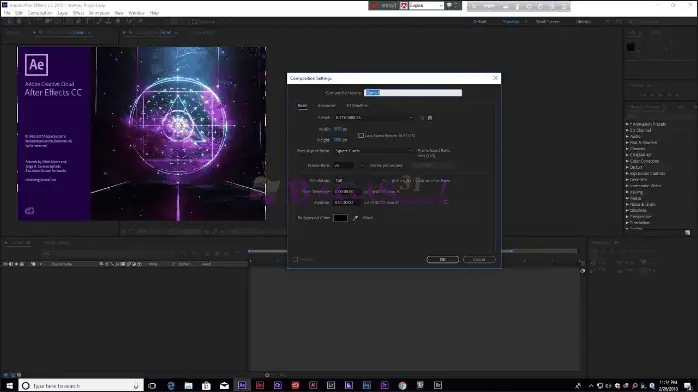
Task: Click the delete preset trash icon
Action: (x=430, y=118)
